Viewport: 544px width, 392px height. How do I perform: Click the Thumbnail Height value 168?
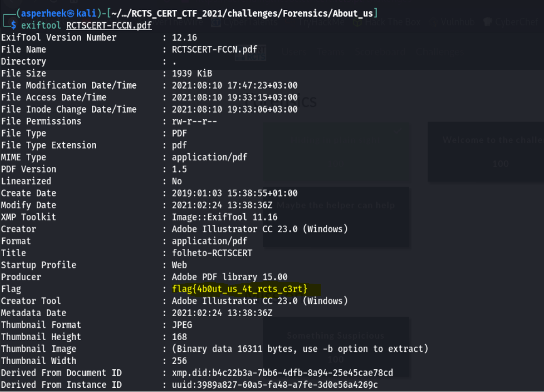coord(179,337)
